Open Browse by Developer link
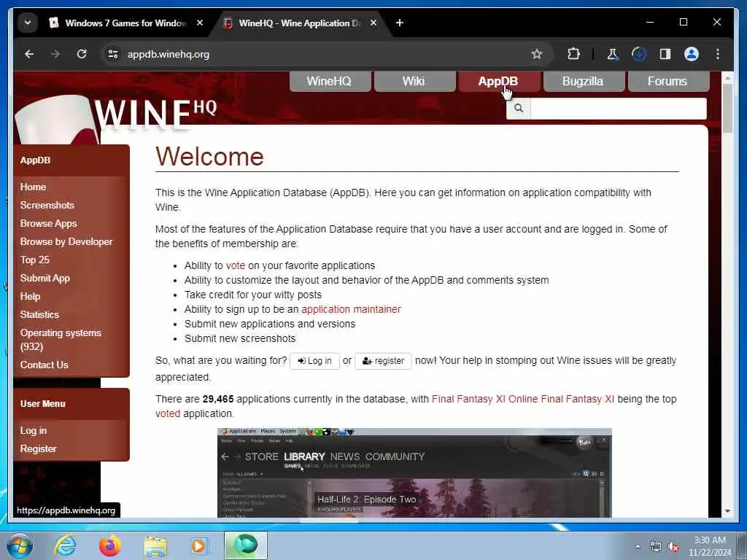 pyautogui.click(x=66, y=242)
